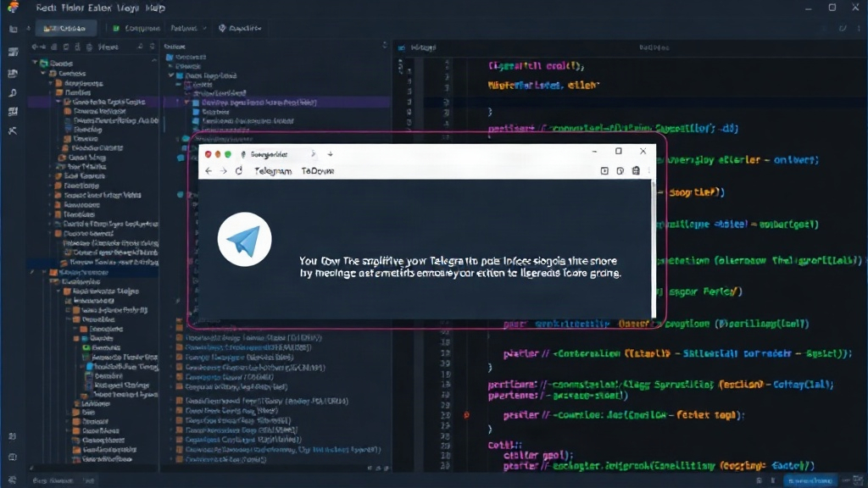
Task: Open the magnifier search icon in the left sidebar
Action: coord(13,93)
